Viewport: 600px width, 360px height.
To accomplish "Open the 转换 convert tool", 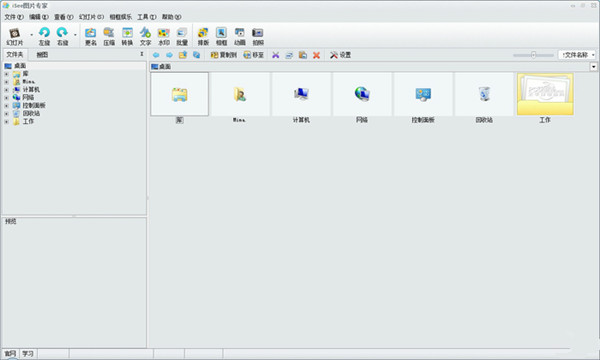I will (x=127, y=37).
